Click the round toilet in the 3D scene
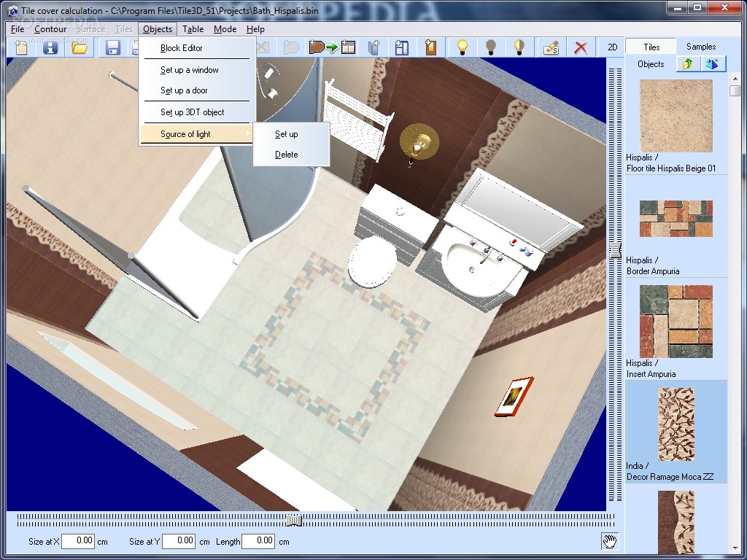The height and width of the screenshot is (560, 747). (373, 261)
